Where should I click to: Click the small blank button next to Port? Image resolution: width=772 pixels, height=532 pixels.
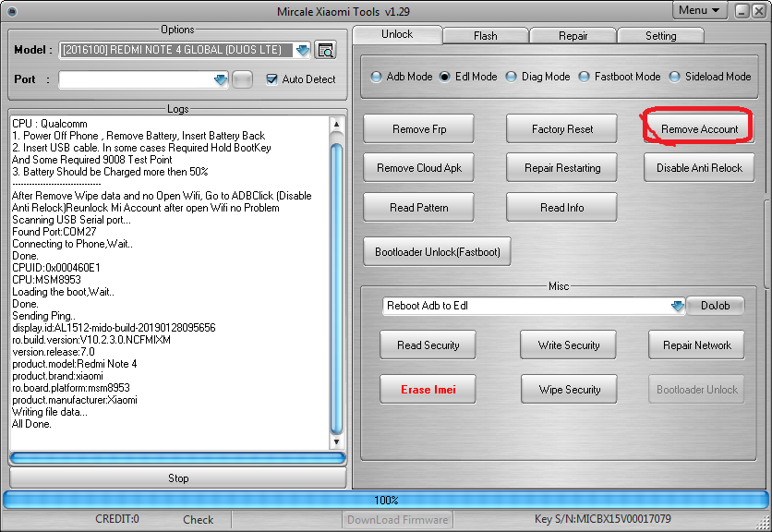[242, 79]
